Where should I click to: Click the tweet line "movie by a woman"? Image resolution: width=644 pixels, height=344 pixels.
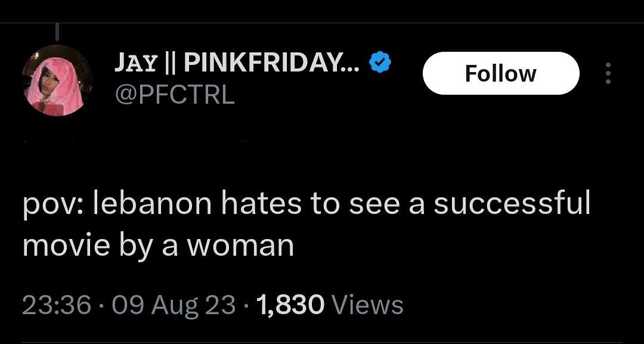[x=158, y=244]
